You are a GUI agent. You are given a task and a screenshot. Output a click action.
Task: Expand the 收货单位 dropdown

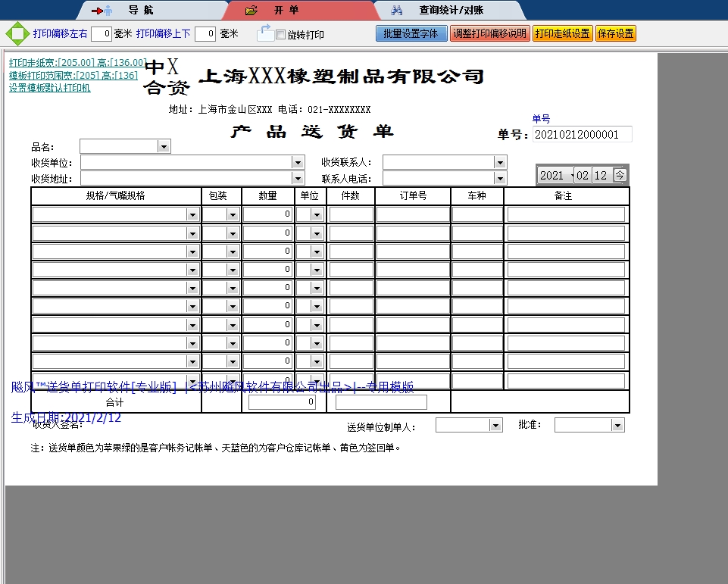click(x=298, y=161)
